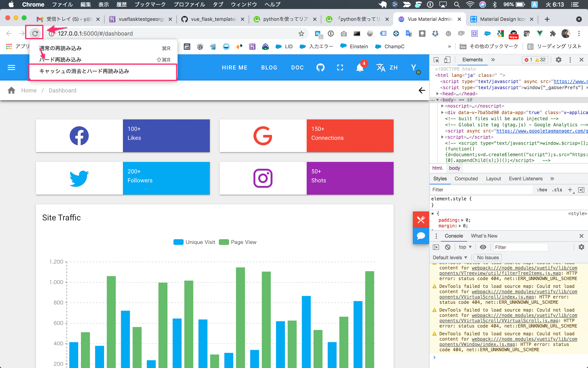
Task: Click the DOC link
Action: click(297, 67)
